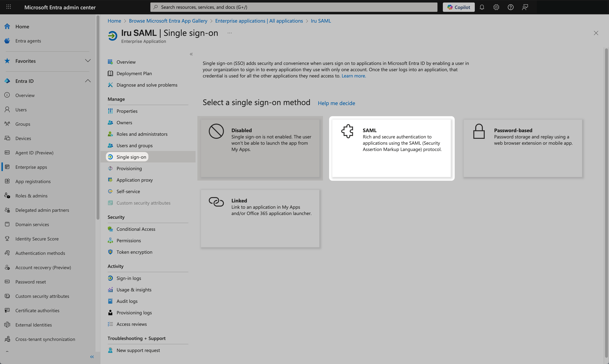The image size is (609, 364).
Task: Open the settings gear icon
Action: 496,7
